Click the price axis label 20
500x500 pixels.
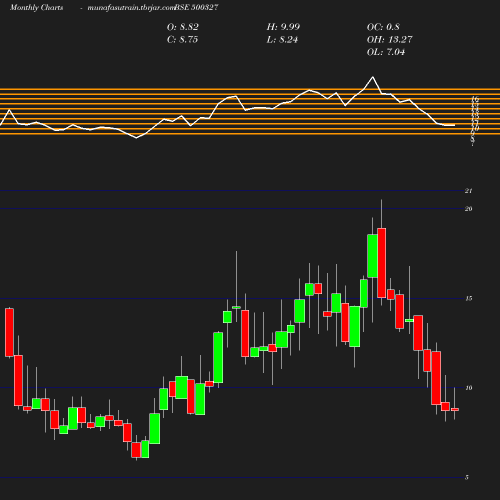[468, 209]
